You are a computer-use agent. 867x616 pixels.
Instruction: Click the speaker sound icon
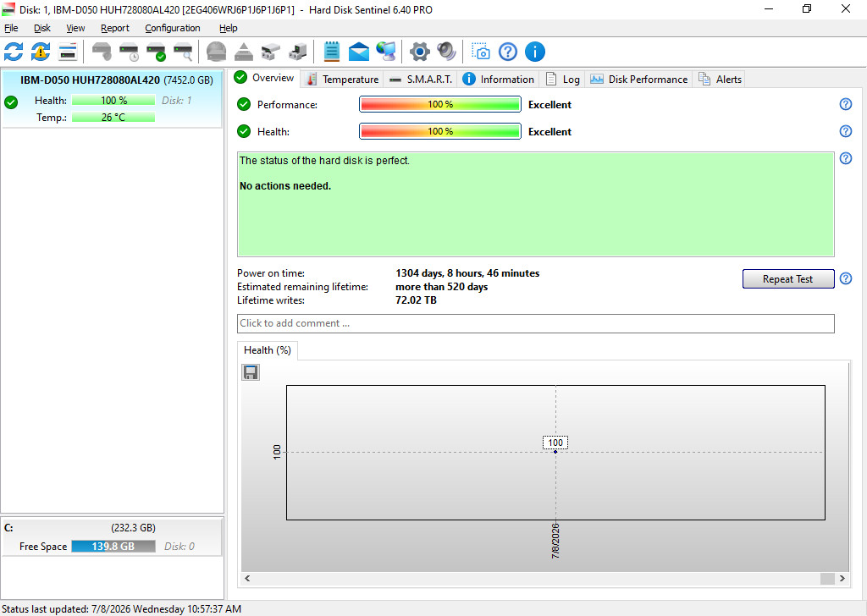coord(447,52)
